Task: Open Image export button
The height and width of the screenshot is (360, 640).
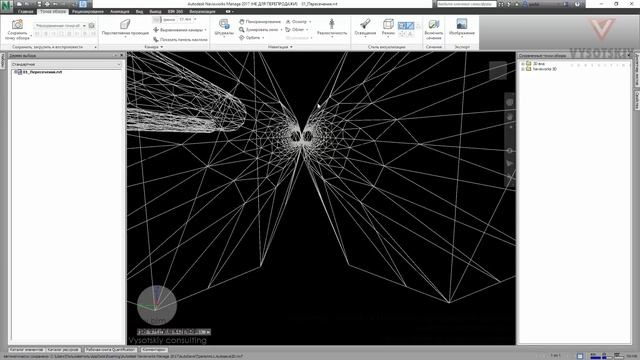Action: (462, 27)
